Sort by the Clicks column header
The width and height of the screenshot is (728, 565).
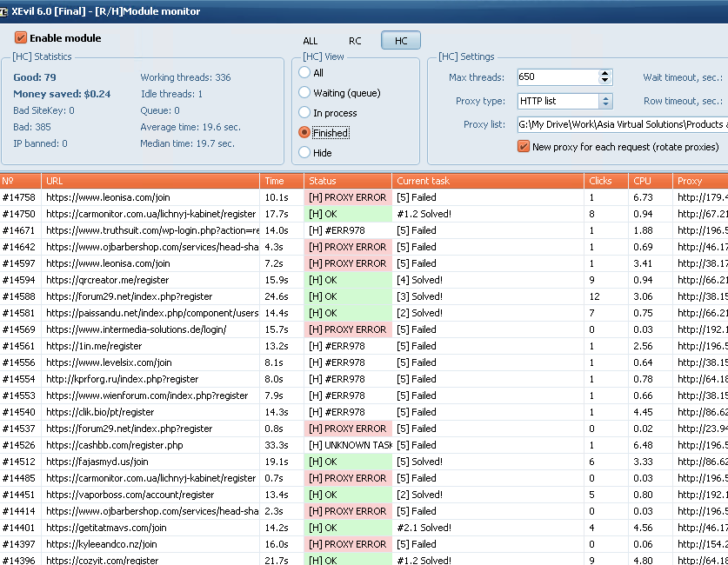(606, 181)
